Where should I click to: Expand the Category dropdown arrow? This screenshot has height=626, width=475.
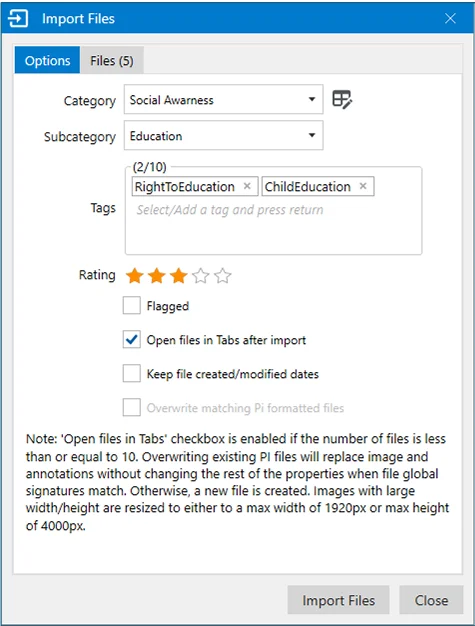click(312, 99)
